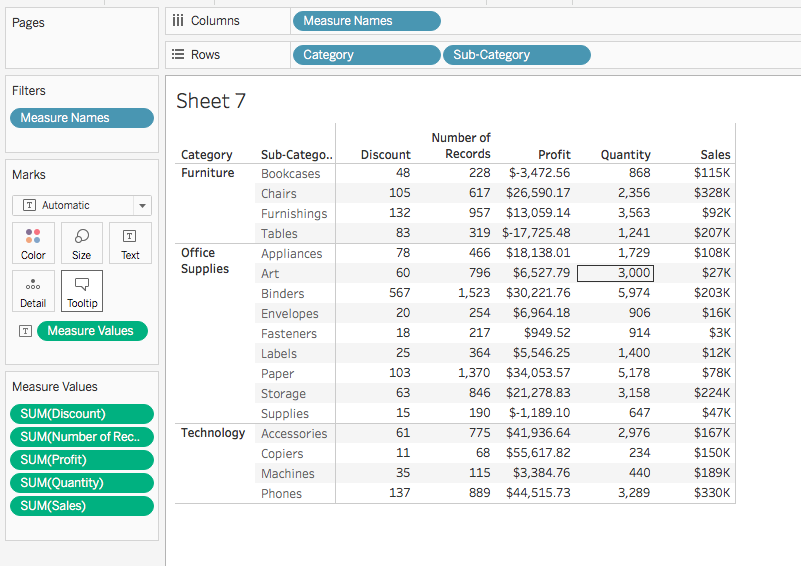The height and width of the screenshot is (566, 801).
Task: Click the Art quantity cell 3,000
Action: (615, 273)
